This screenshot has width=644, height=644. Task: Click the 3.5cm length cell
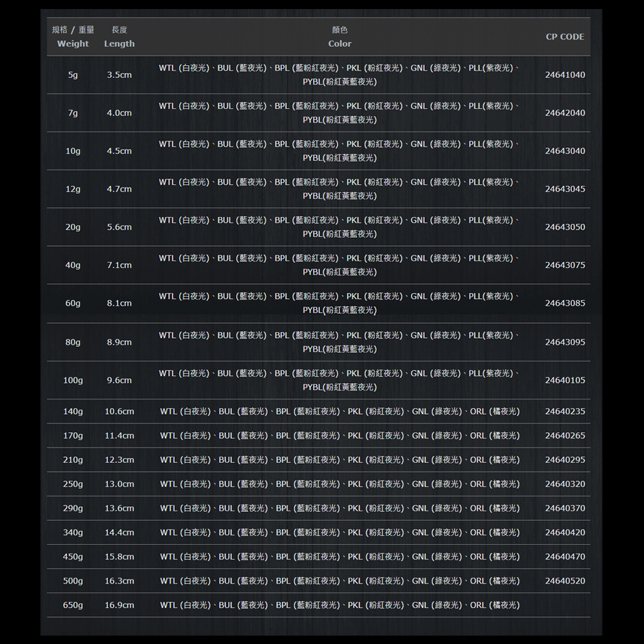[x=119, y=75]
